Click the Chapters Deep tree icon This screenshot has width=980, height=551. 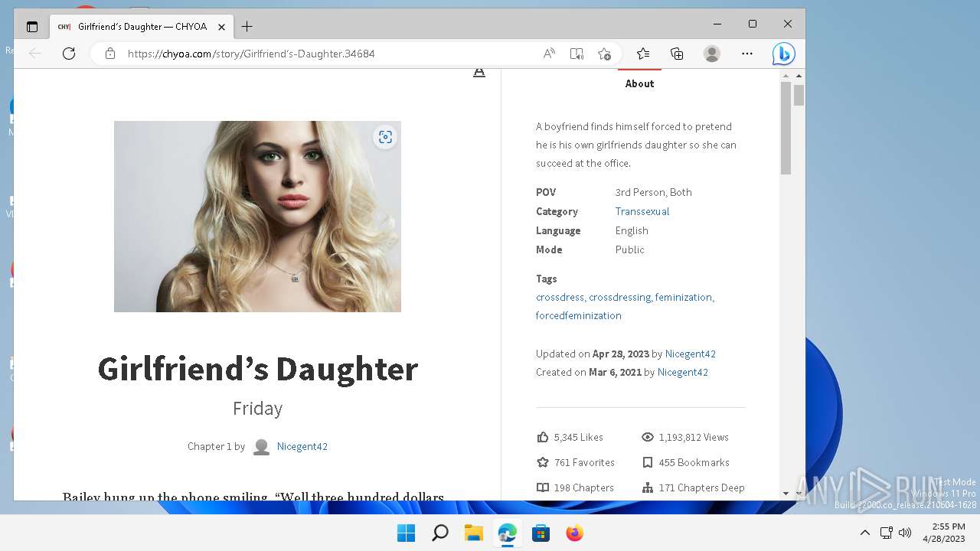pyautogui.click(x=648, y=487)
